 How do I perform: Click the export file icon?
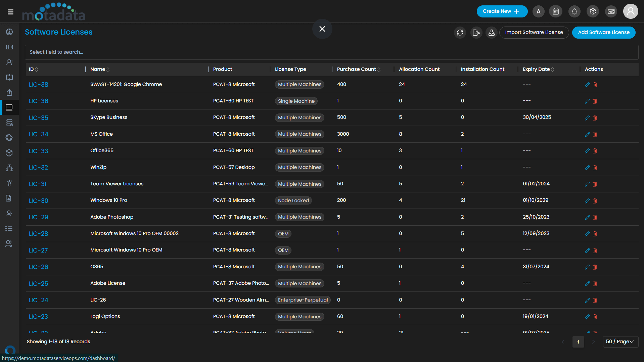coord(476,33)
